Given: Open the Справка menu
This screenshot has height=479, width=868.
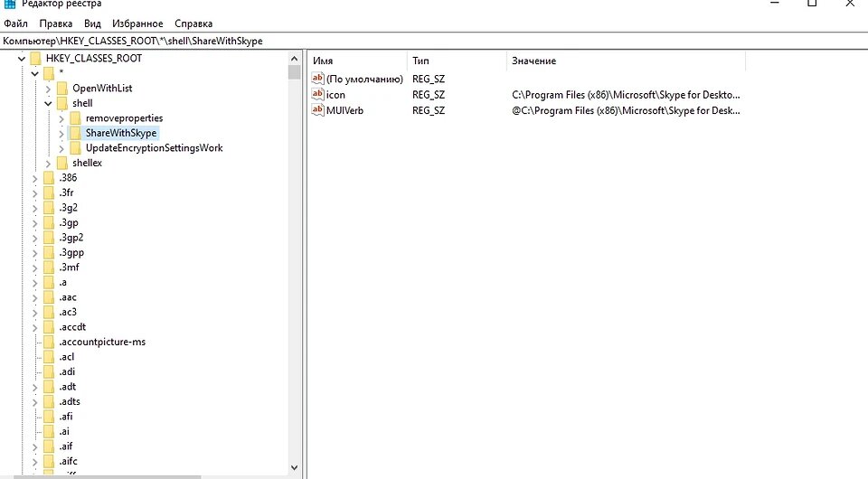Looking at the screenshot, I should (193, 23).
